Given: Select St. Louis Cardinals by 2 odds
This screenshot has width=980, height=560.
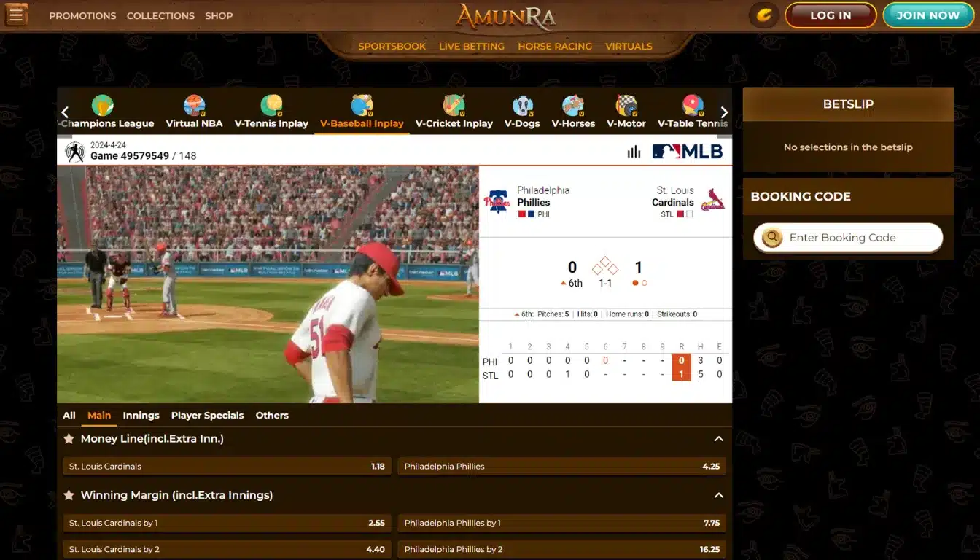Looking at the screenshot, I should 227,549.
